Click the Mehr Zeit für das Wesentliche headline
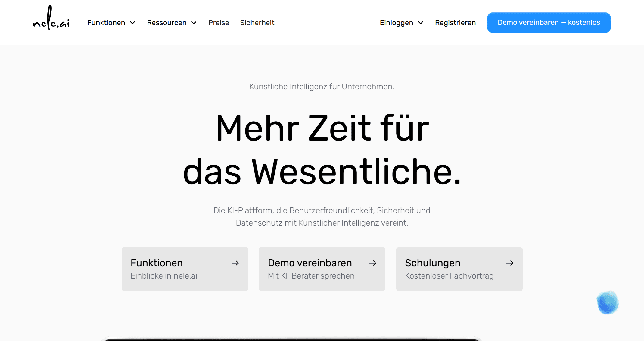This screenshot has height=341, width=644. [x=322, y=149]
